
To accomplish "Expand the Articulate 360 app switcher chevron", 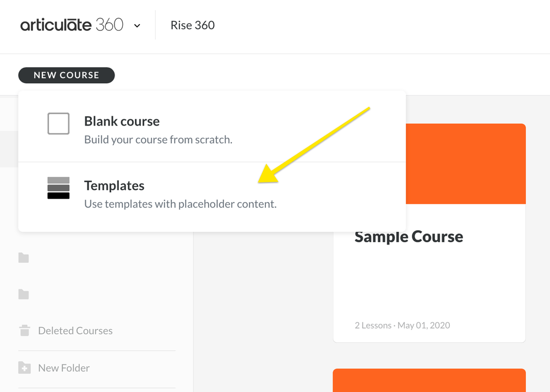I will 138,26.
